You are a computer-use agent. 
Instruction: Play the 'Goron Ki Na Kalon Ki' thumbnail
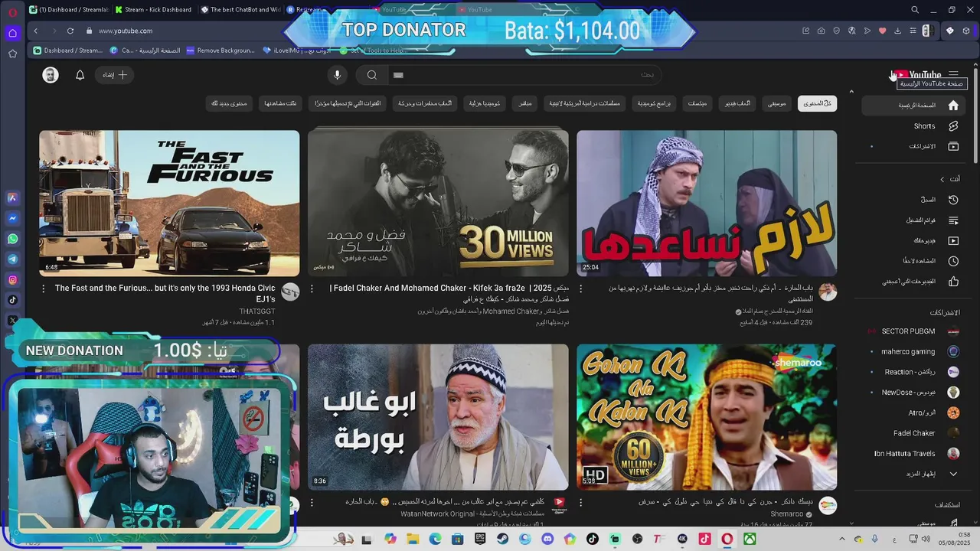click(707, 417)
